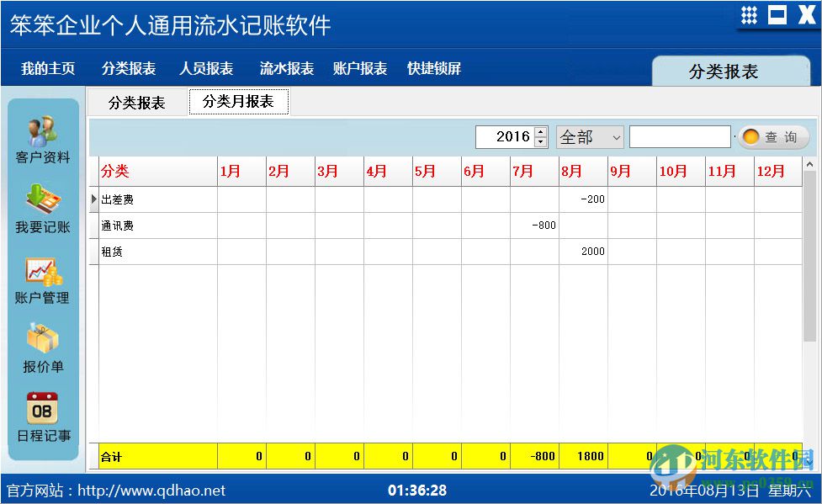Increase the year with the up spinner arrow
This screenshot has width=822, height=504.
click(x=541, y=131)
